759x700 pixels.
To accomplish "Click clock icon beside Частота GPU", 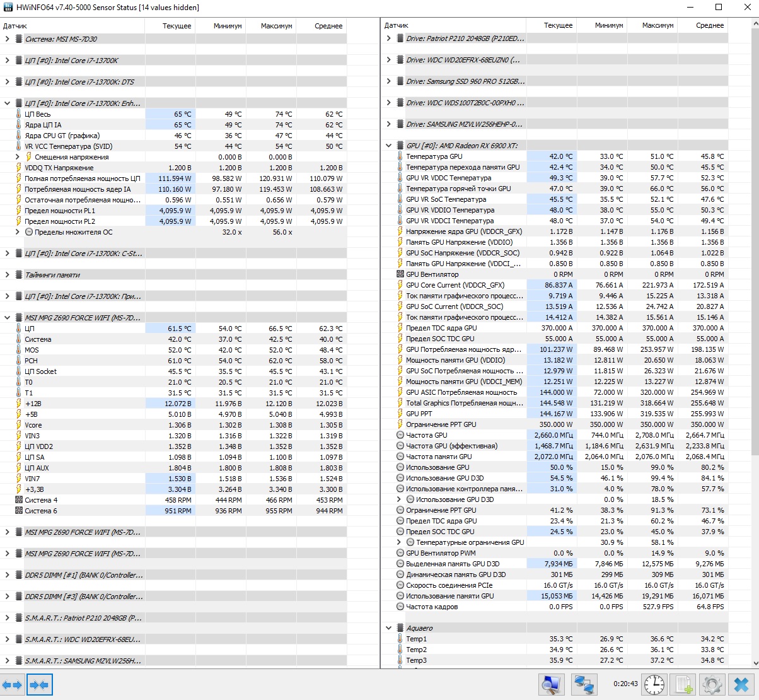I will 400,435.
